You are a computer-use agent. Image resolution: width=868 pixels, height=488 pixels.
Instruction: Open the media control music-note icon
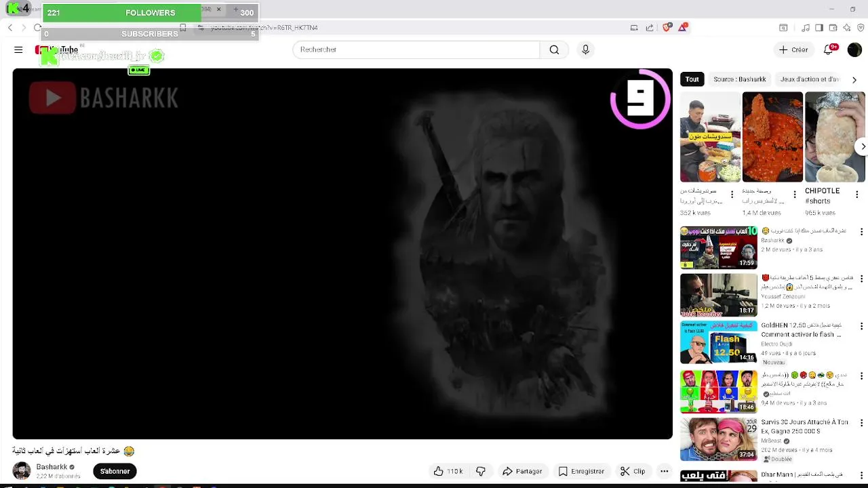click(x=806, y=28)
